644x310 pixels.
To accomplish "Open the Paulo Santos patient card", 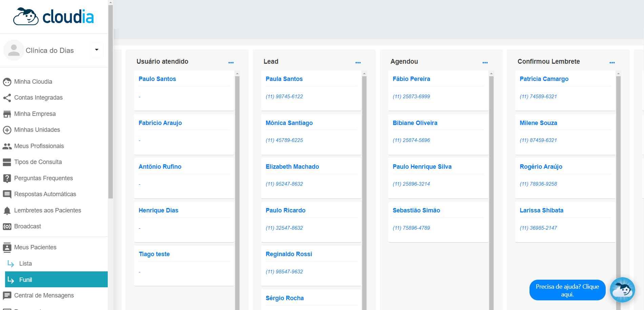I will [184, 90].
